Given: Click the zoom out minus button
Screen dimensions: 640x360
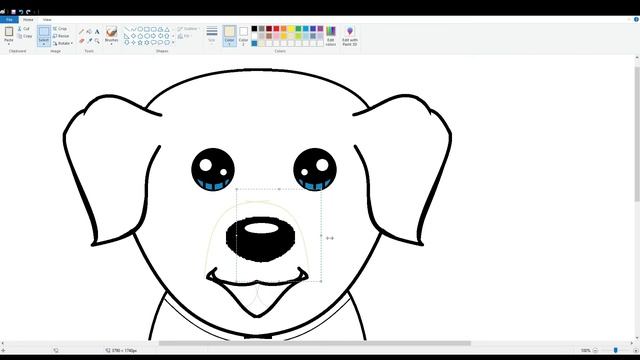Looking at the screenshot, I should point(595,350).
